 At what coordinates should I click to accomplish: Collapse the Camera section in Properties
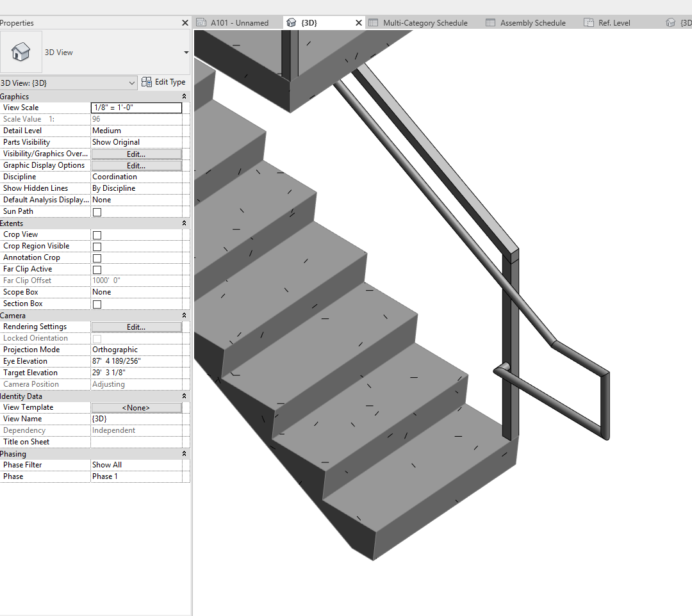[x=185, y=315]
